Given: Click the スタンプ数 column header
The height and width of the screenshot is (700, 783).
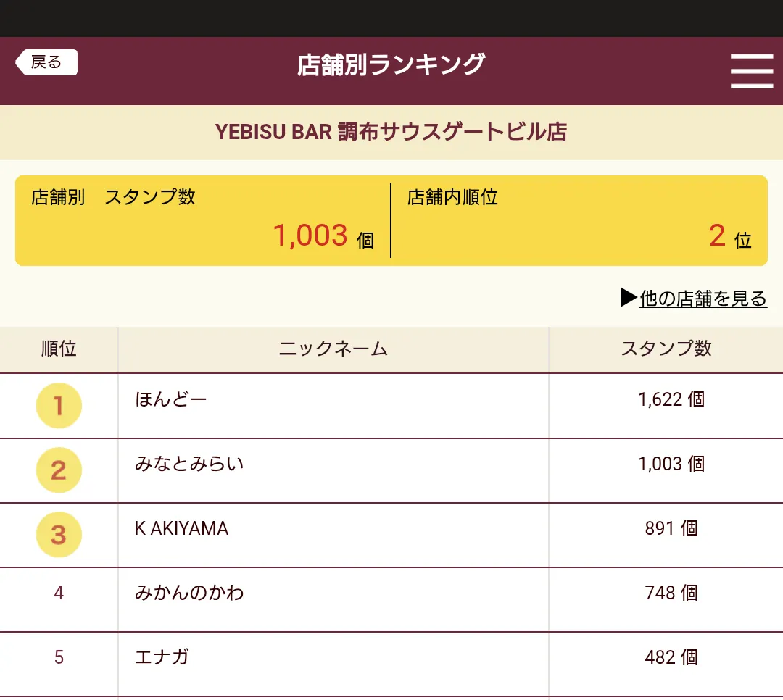Looking at the screenshot, I should 666,349.
